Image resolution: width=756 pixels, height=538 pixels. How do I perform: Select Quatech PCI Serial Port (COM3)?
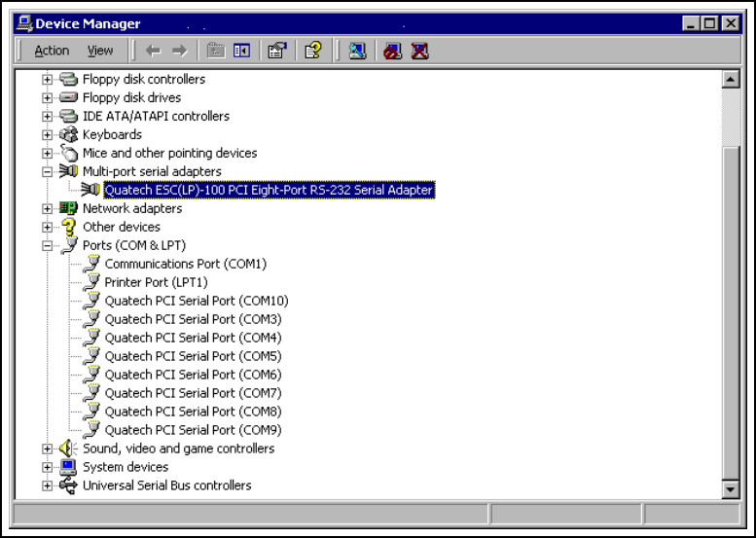pyautogui.click(x=194, y=319)
